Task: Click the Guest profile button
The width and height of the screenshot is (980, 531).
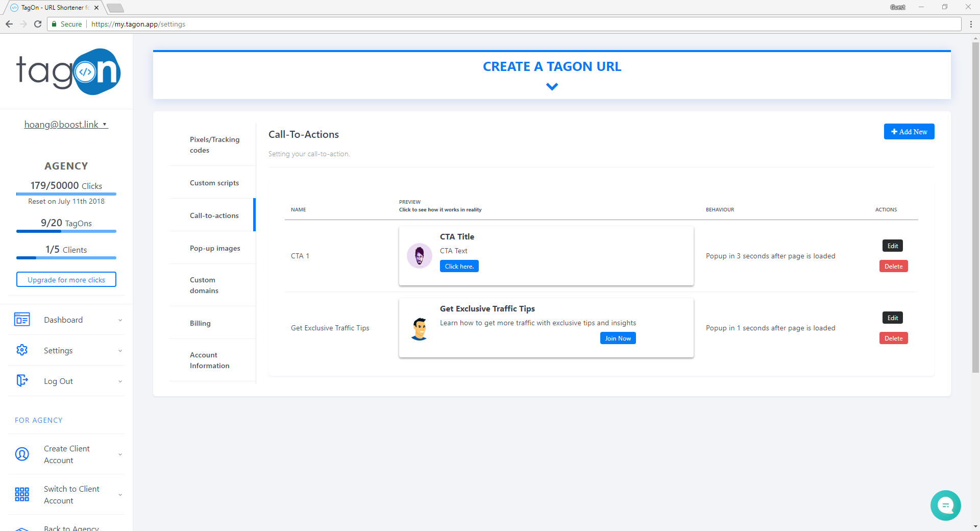Action: (897, 7)
